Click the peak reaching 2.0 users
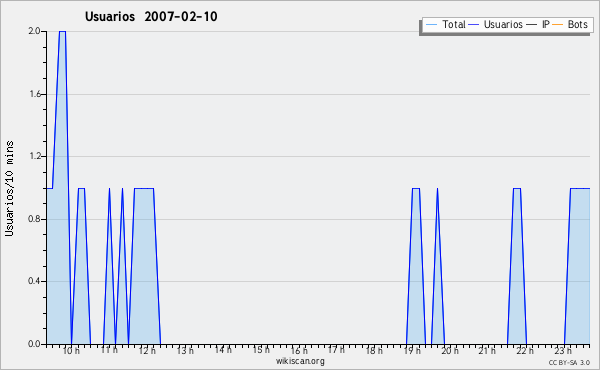This screenshot has width=600, height=370. pyautogui.click(x=62, y=32)
